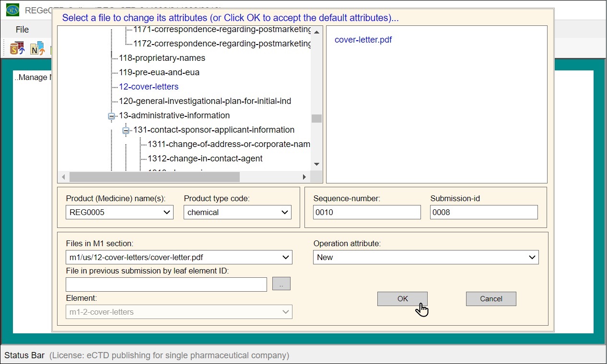Open the File menu
Viewport: 607px width, 364px height.
(22, 30)
